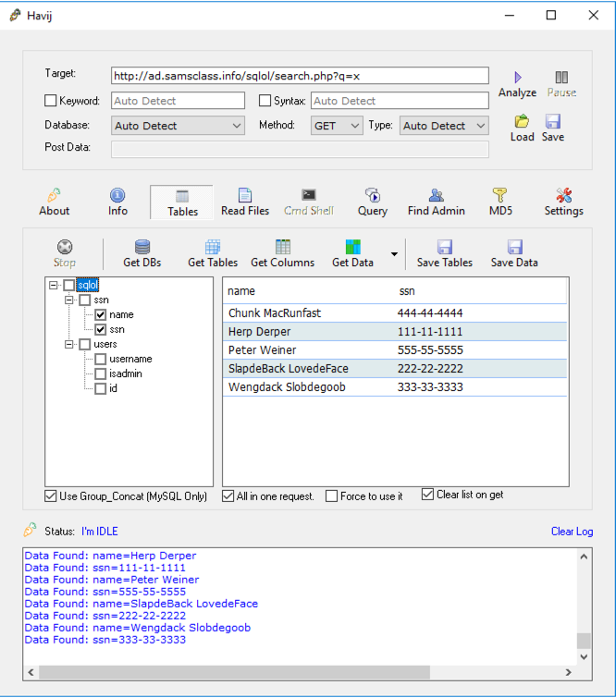Click the Target URL input field
This screenshot has height=698, width=616.
pos(300,76)
